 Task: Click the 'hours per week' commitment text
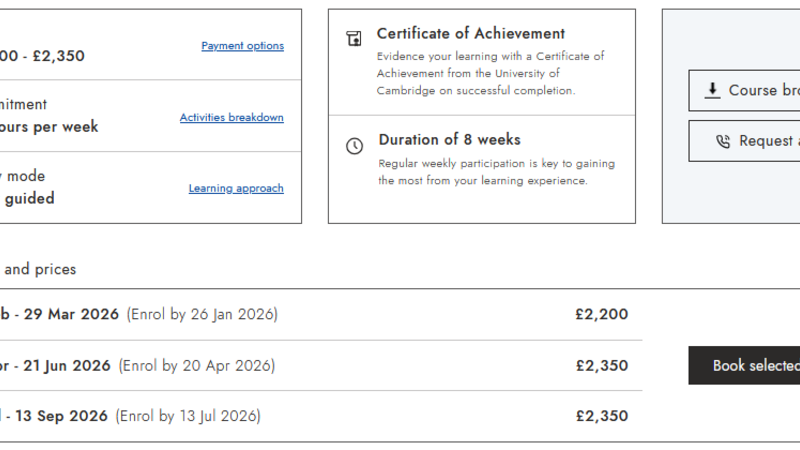click(50, 127)
